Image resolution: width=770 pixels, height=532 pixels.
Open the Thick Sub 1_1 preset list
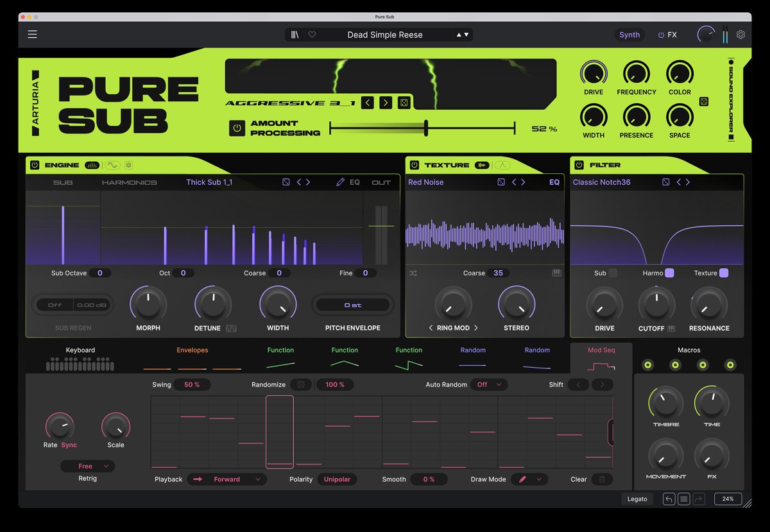click(x=209, y=182)
